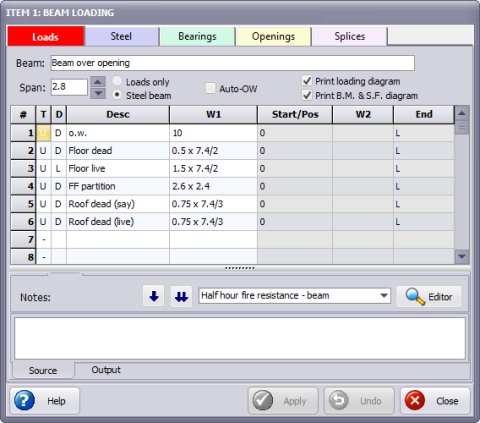Switch to the Steel tab
Screen dimensions: 480x423
pyautogui.click(x=121, y=36)
